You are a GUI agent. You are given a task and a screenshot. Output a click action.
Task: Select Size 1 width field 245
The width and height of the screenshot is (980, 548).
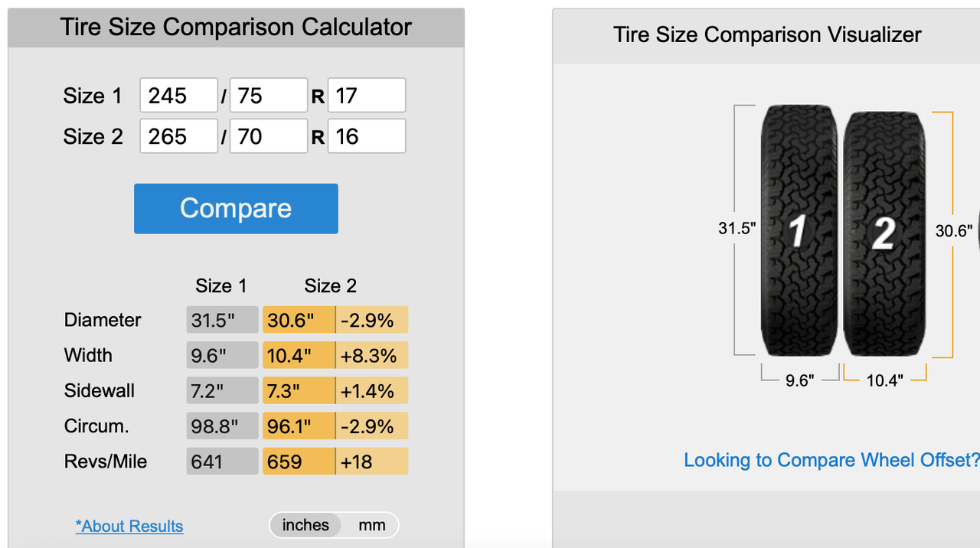(x=178, y=96)
